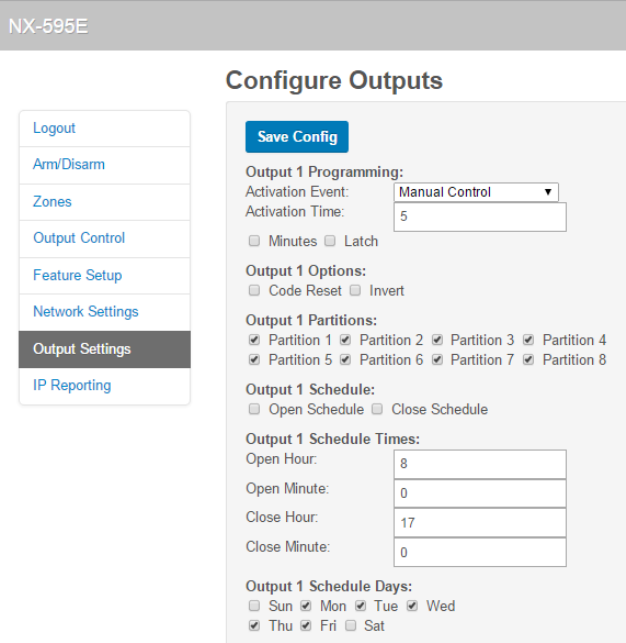Enable the Close Schedule checkbox

[x=376, y=409]
